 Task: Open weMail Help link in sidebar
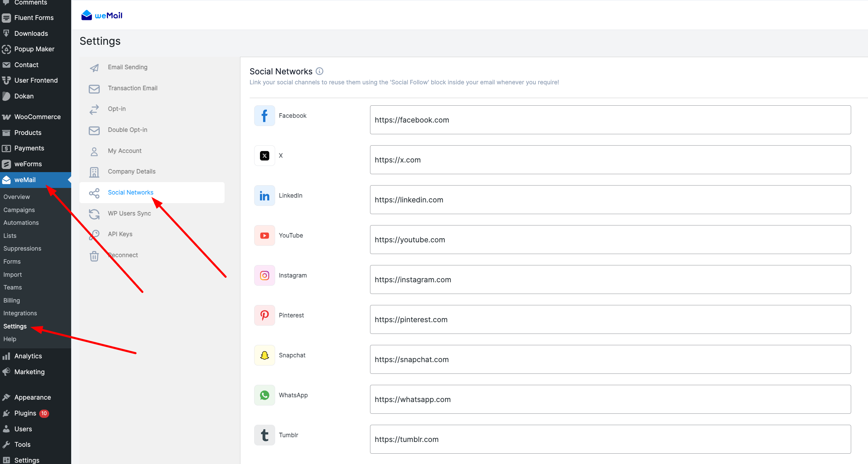(x=10, y=339)
